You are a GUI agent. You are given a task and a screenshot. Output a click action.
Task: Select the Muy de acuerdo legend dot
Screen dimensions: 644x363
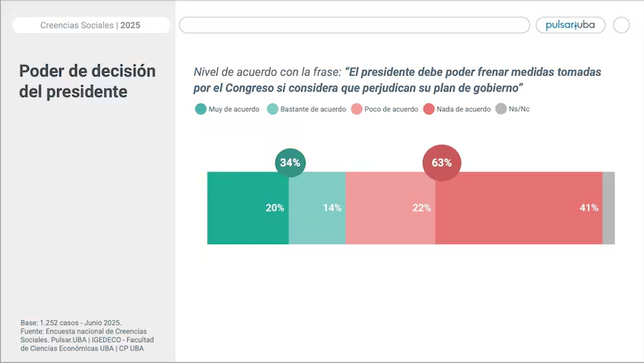coord(201,109)
